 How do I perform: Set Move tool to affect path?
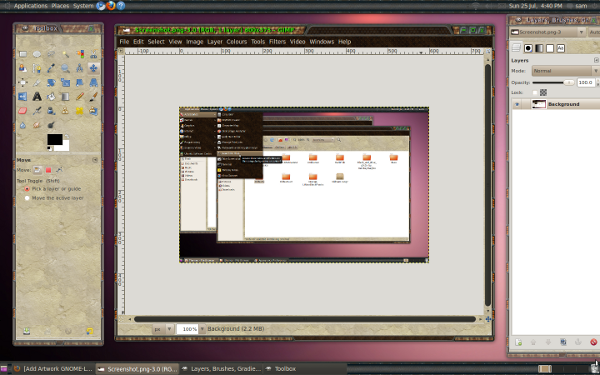(x=59, y=170)
